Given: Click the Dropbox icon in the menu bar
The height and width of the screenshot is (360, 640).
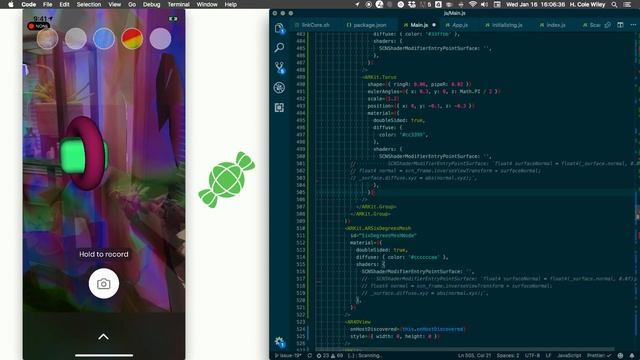Looking at the screenshot, I should click(x=412, y=4).
